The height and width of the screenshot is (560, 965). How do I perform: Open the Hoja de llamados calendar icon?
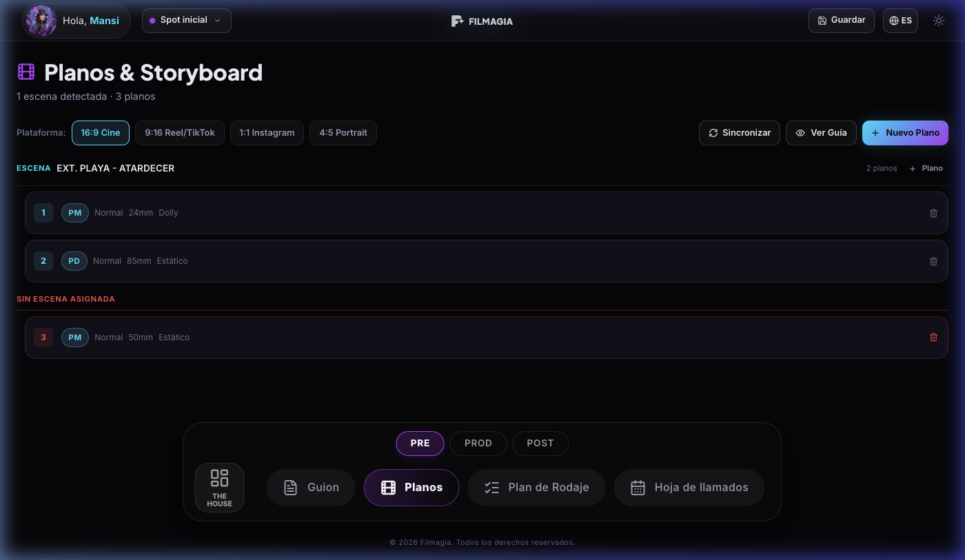(638, 487)
